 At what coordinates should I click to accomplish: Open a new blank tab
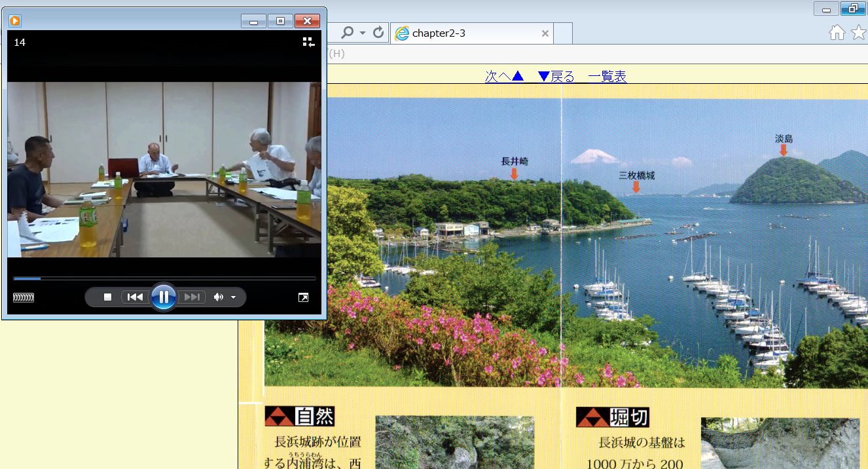coord(563,33)
